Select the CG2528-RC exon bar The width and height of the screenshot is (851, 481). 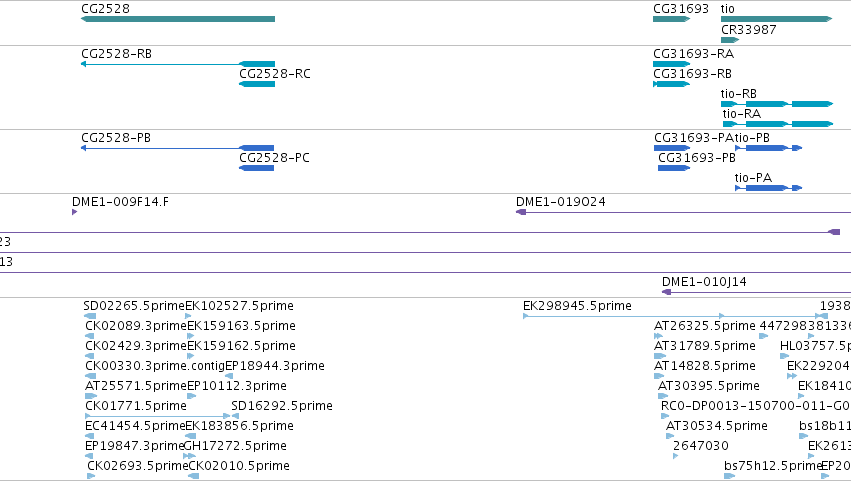pyautogui.click(x=257, y=84)
